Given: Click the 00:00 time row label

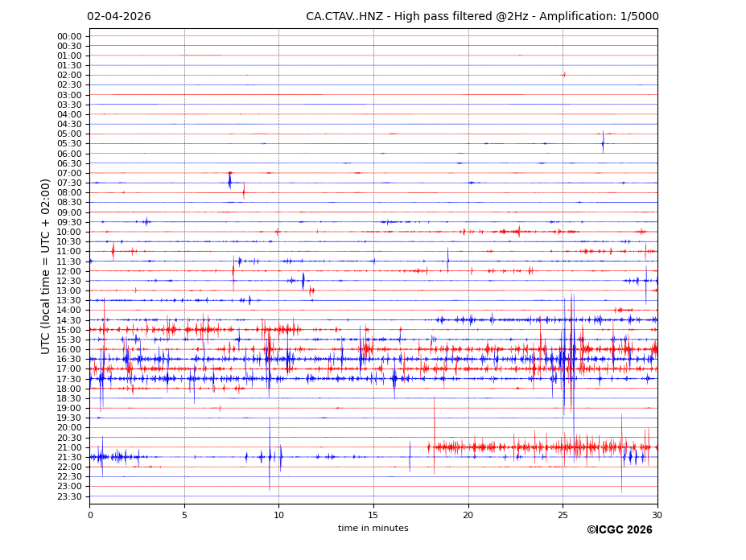Looking at the screenshot, I should tap(68, 36).
